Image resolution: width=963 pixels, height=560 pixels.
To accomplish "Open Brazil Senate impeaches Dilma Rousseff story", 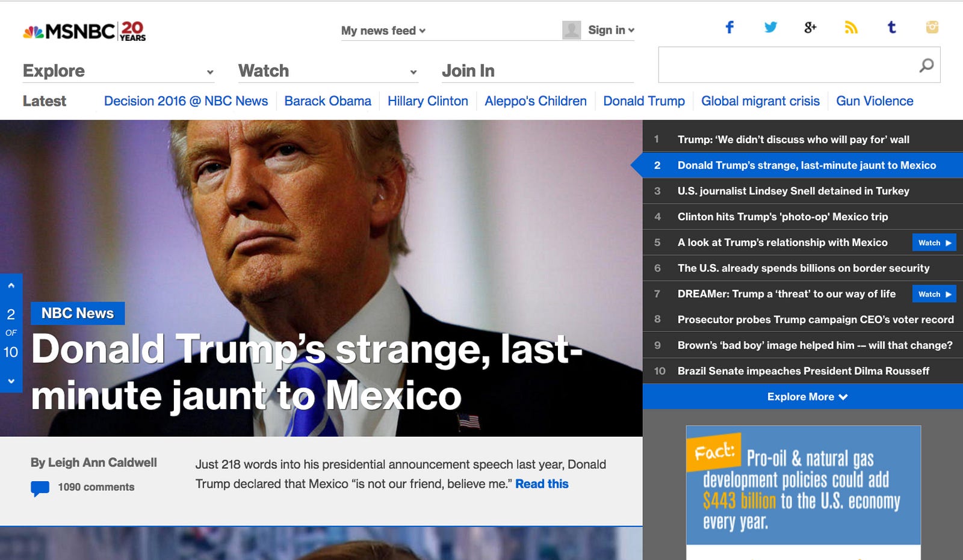I will coord(803,371).
